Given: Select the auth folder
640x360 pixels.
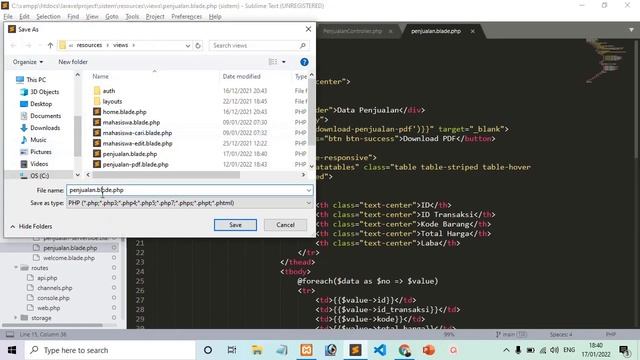Looking at the screenshot, I should pos(109,91).
